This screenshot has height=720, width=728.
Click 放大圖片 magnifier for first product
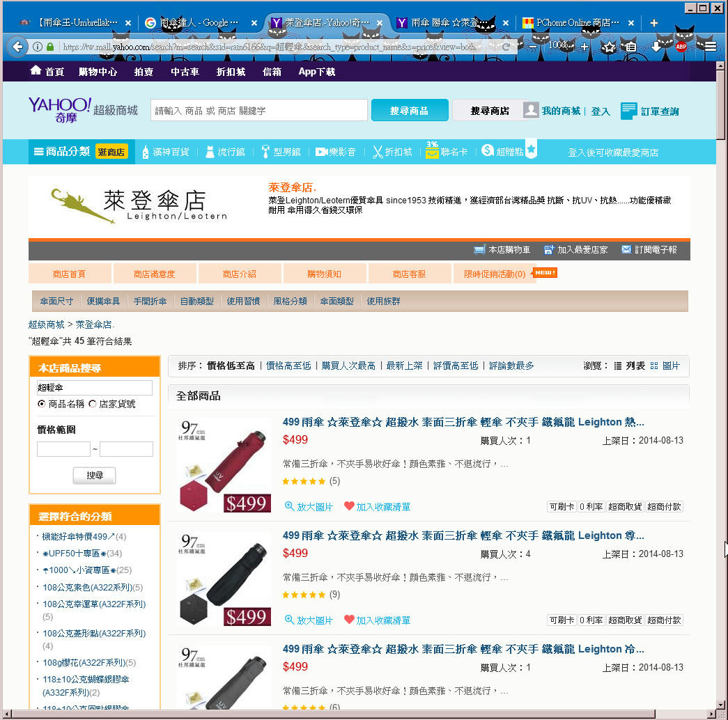(289, 506)
